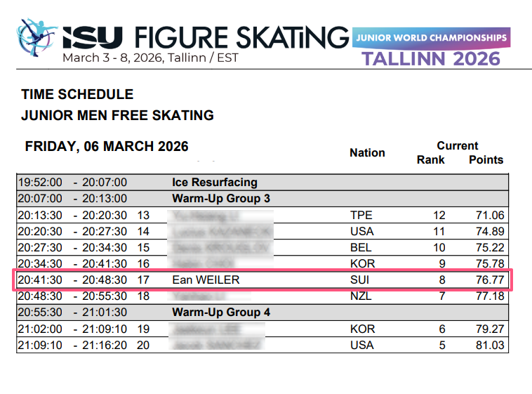Click the FRIDAY, 06 MARCH 2026 date
This screenshot has width=532, height=394.
pyautogui.click(x=107, y=147)
